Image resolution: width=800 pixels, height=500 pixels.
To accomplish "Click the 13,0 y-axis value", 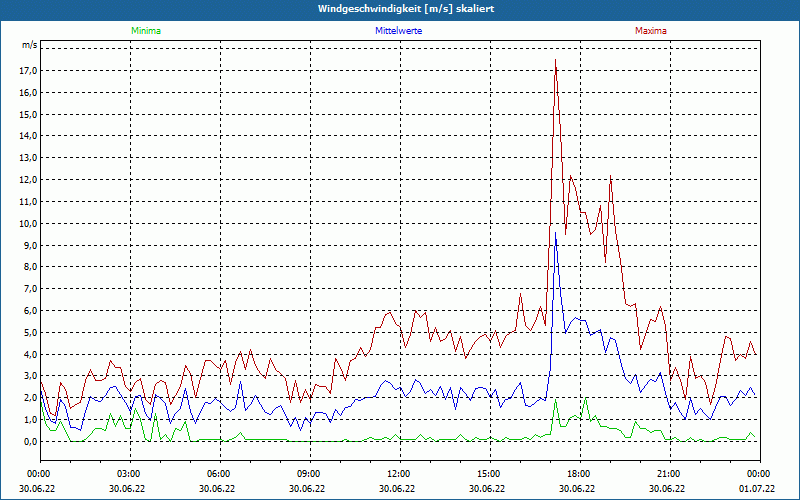I will pos(29,158).
